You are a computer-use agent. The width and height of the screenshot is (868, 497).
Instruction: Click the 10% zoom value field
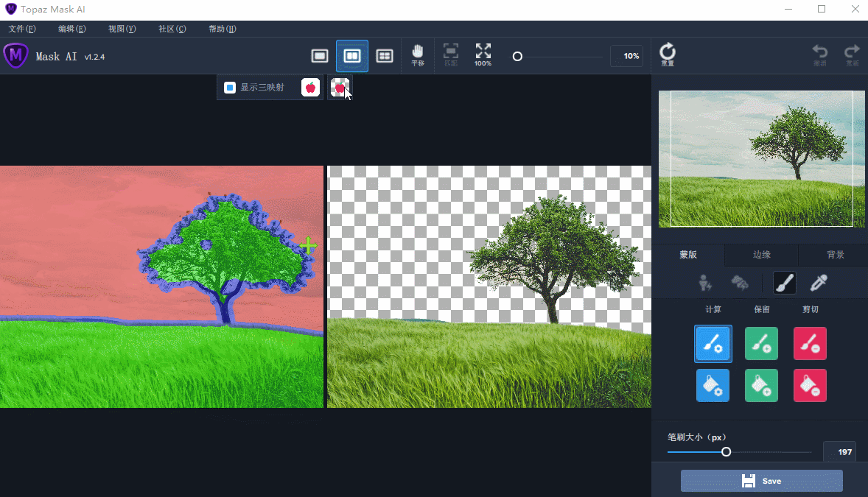coord(627,56)
